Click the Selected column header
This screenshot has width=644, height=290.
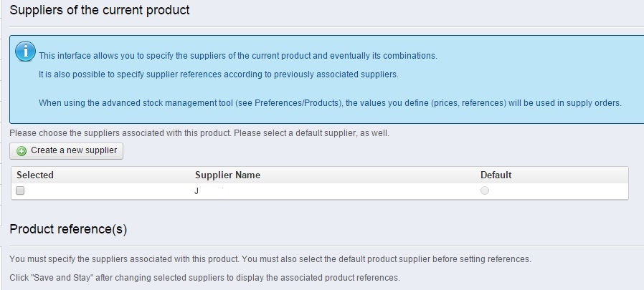35,175
